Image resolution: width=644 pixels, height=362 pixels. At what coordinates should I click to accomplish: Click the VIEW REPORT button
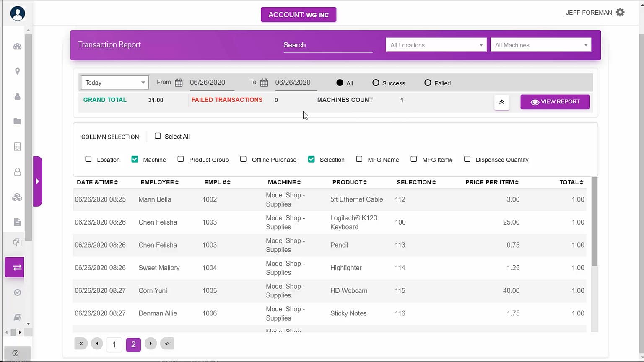click(x=555, y=102)
